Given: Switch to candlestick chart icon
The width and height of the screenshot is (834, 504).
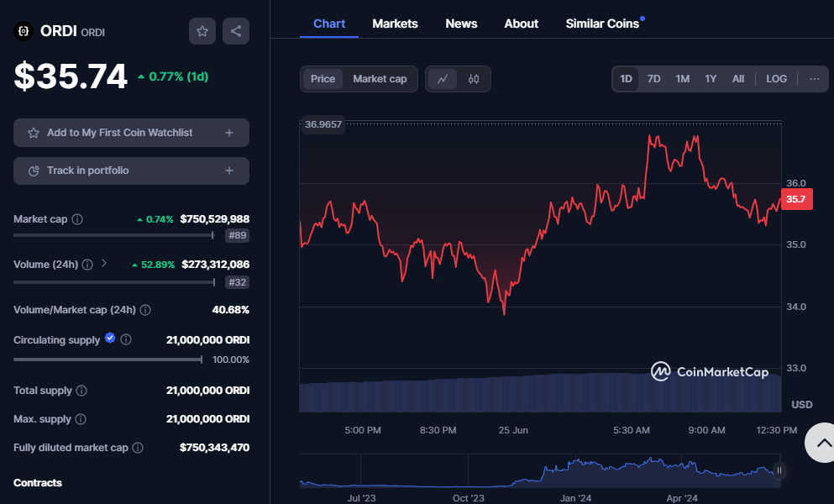Looking at the screenshot, I should 474,79.
